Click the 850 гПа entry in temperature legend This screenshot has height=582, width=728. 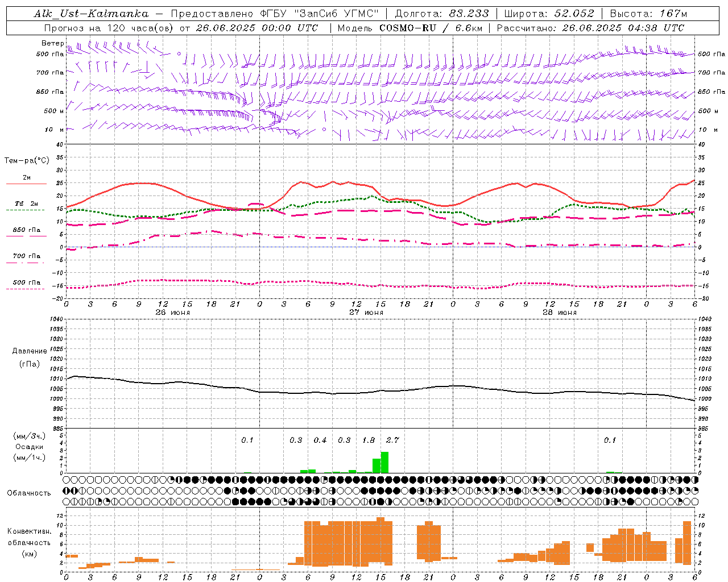(26, 232)
